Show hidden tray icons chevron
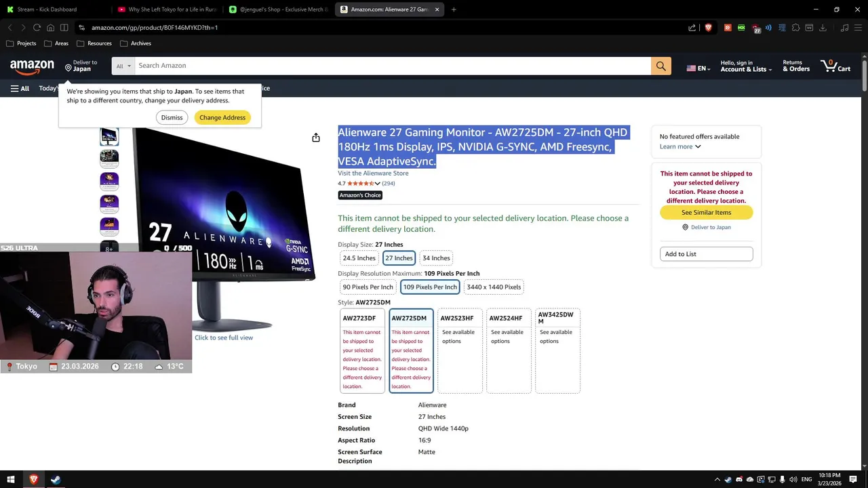868x488 pixels. (x=717, y=480)
